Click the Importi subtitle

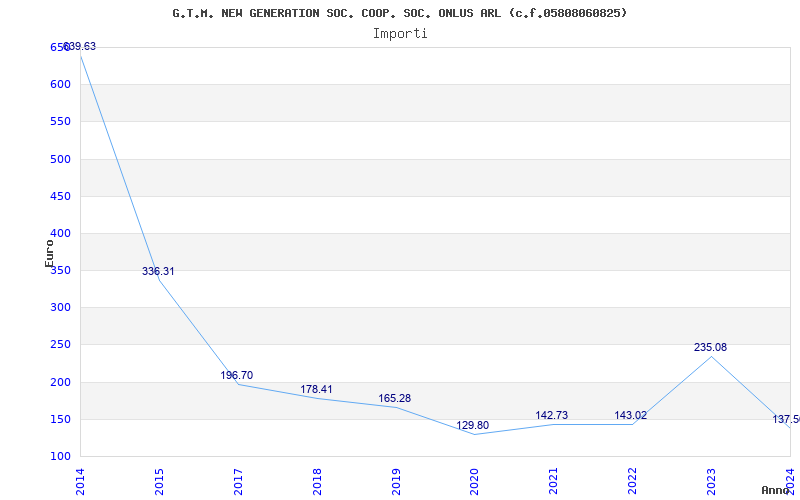(x=400, y=34)
